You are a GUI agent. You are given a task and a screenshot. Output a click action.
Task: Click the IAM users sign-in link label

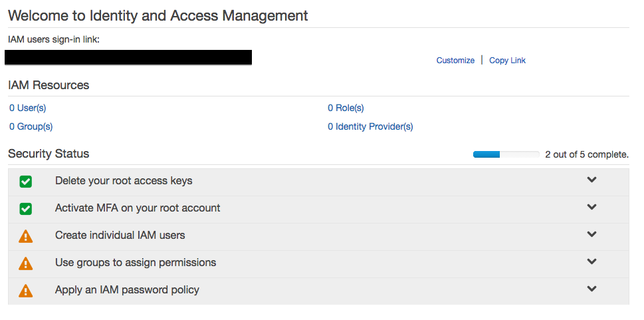coord(54,40)
